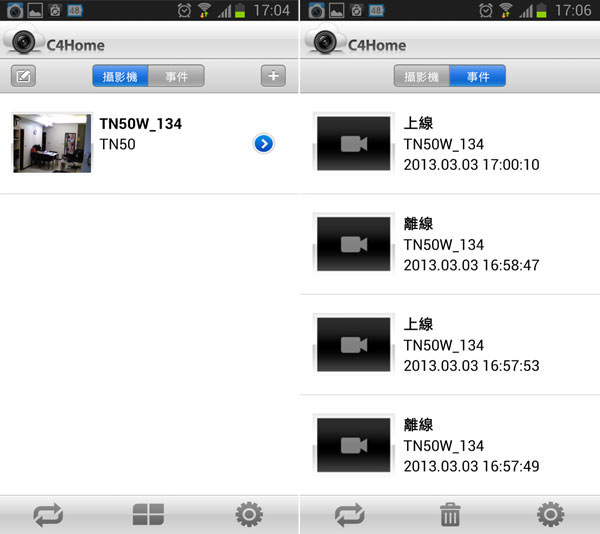600x534 pixels.
Task: Select 事件 tab in left screen
Action: point(176,76)
